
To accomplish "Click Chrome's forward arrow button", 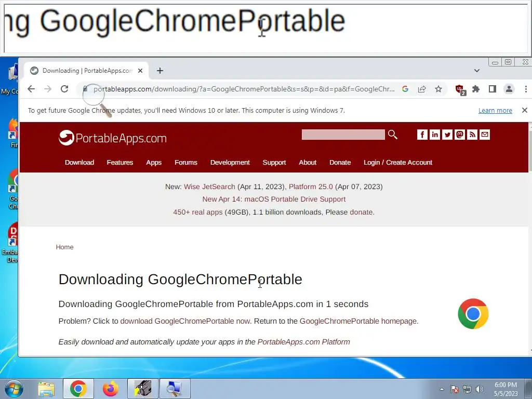I will tap(48, 89).
